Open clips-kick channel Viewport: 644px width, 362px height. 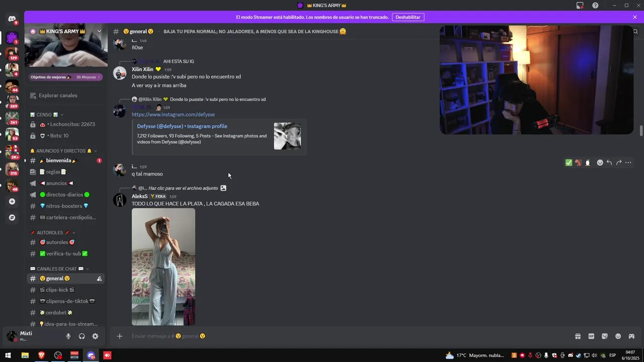point(65,290)
